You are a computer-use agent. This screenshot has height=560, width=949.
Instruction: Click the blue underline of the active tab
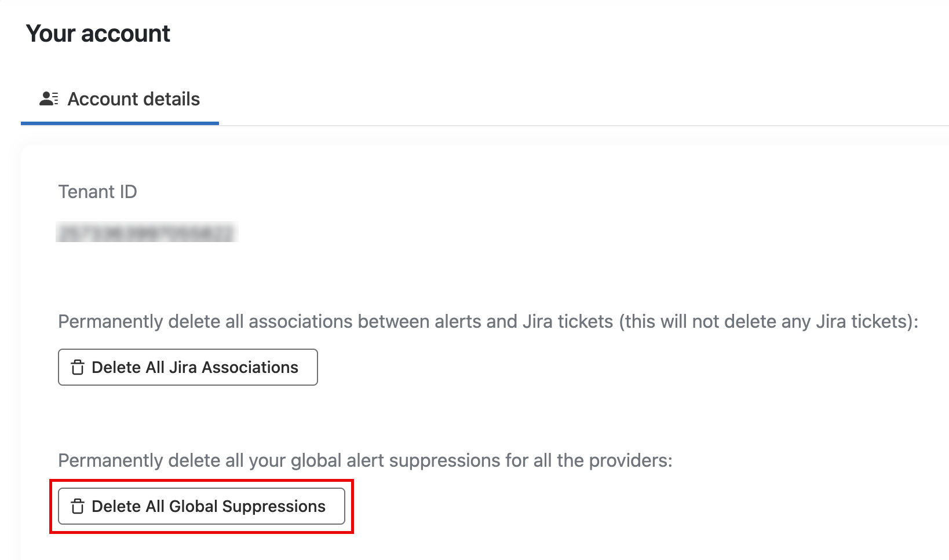tap(119, 123)
